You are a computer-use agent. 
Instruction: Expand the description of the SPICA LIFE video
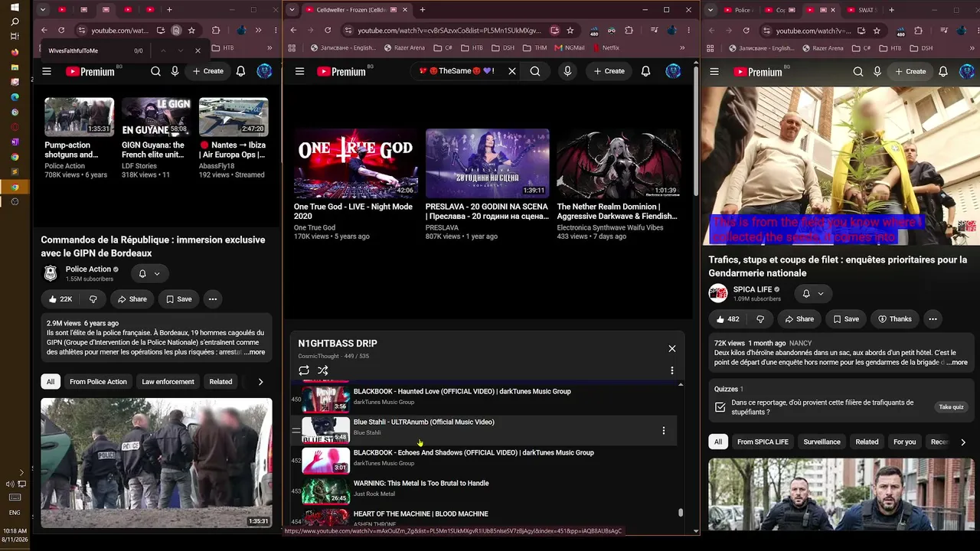[x=957, y=363]
